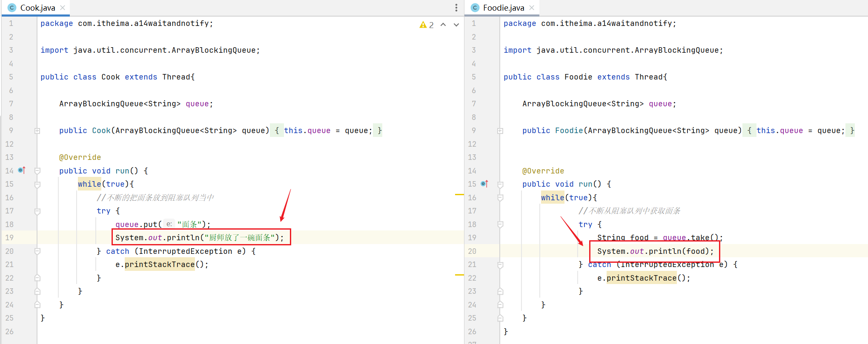
Task: Expand folded Cook constructor at line 9
Action: [37, 131]
